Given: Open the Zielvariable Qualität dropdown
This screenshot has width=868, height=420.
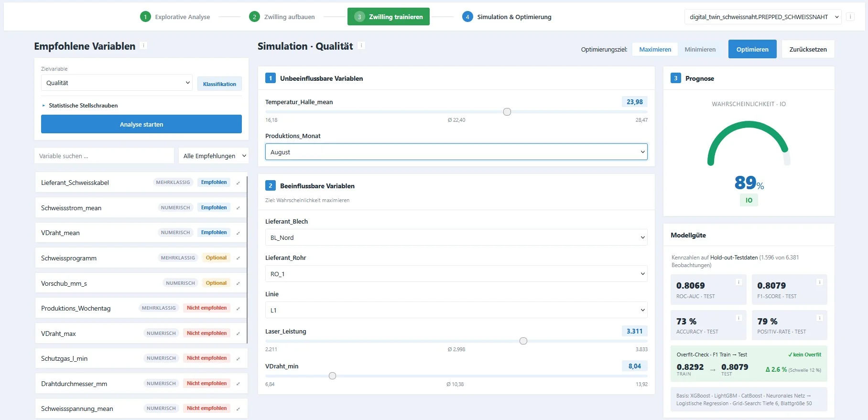Looking at the screenshot, I should 117,83.
